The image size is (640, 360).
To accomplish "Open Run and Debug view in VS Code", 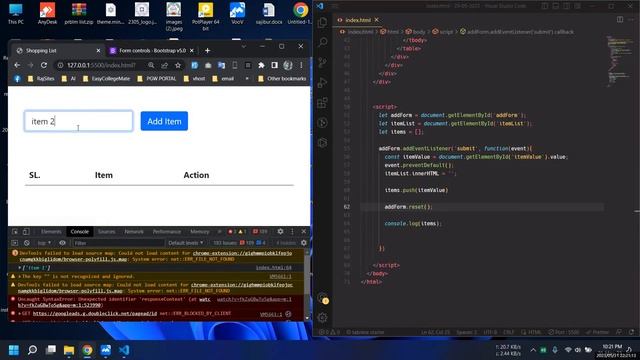I will 322,82.
